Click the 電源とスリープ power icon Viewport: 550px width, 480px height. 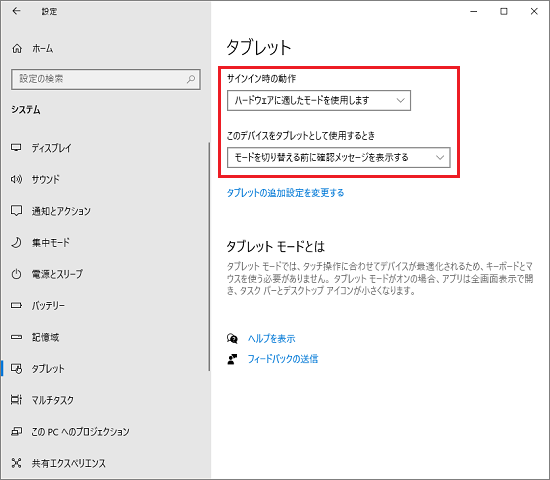(16, 274)
